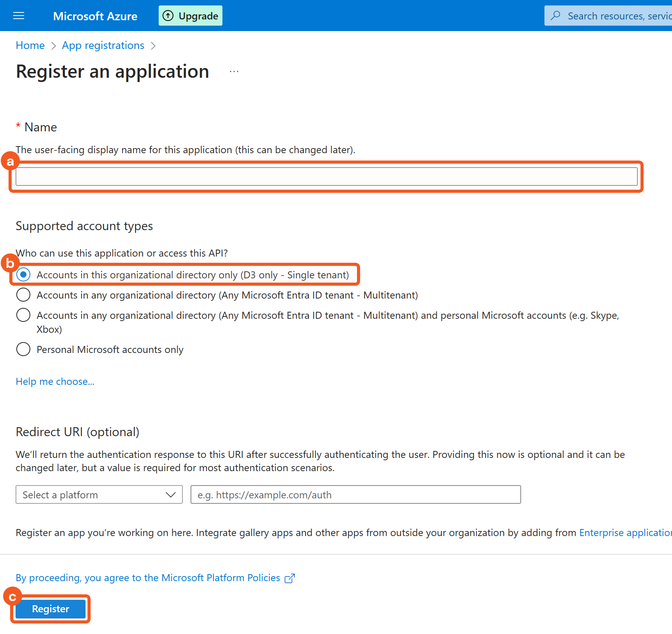This screenshot has width=672, height=634.
Task: Open the Help me choose link
Action: coord(55,382)
